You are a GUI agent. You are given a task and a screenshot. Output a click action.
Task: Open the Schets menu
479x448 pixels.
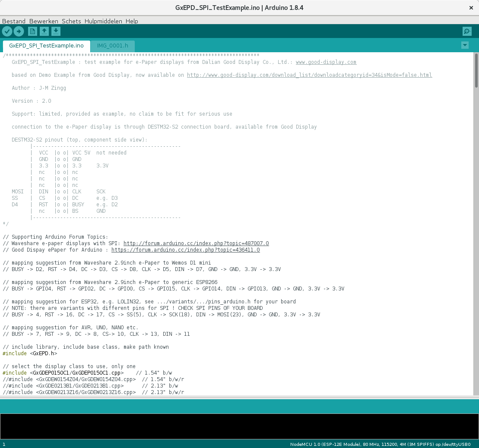click(72, 21)
